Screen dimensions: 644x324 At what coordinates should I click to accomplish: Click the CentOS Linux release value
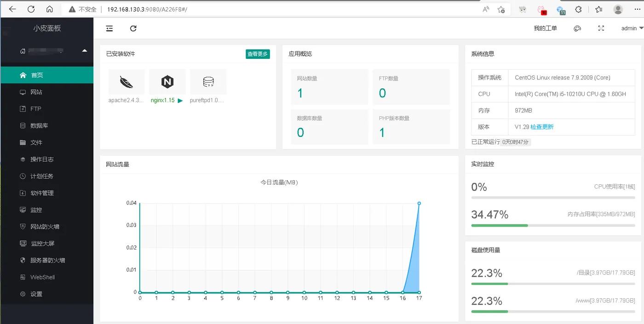(x=563, y=78)
